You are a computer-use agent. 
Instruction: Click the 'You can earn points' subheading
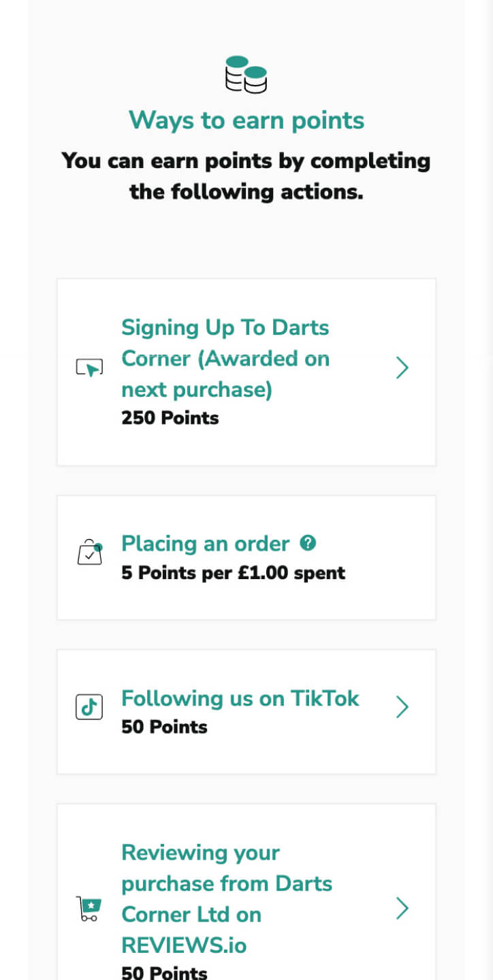click(x=246, y=176)
